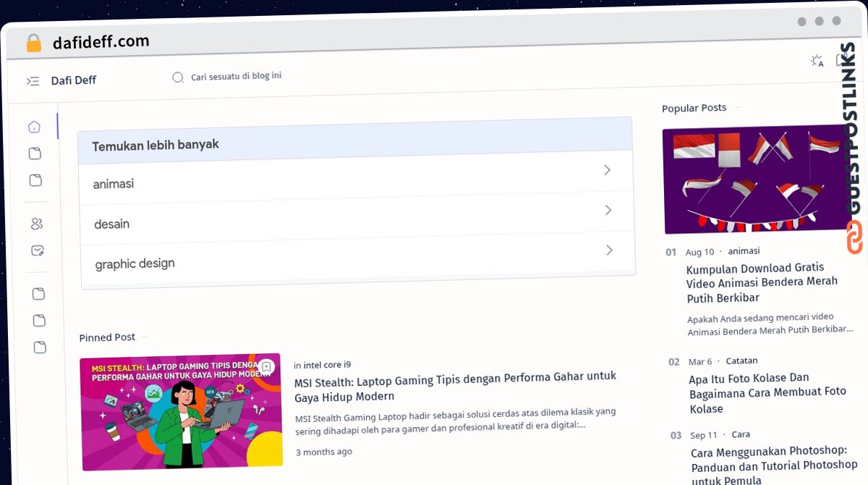This screenshot has height=485, width=868.
Task: Open the people icon in sidebar
Action: (37, 224)
